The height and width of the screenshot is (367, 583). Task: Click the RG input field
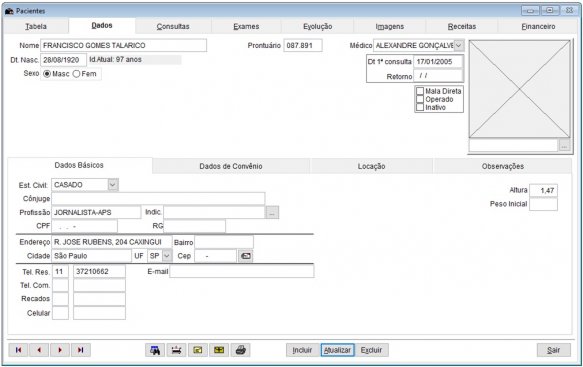[194, 226]
